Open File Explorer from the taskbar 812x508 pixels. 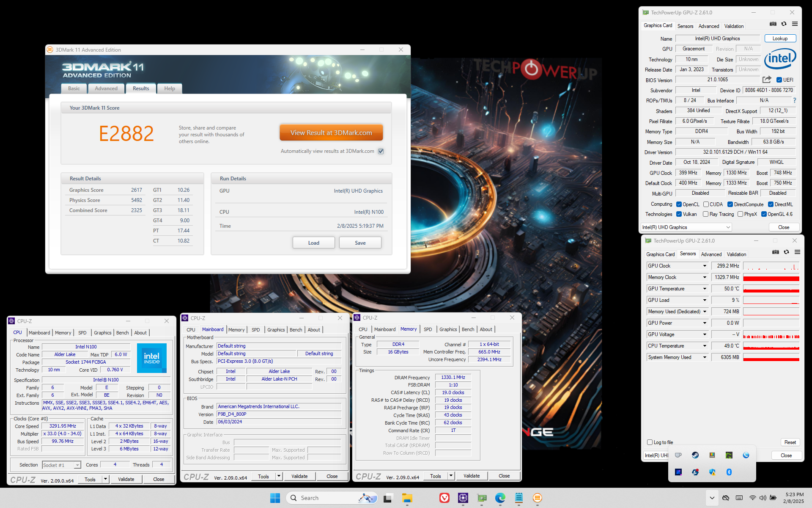click(407, 498)
